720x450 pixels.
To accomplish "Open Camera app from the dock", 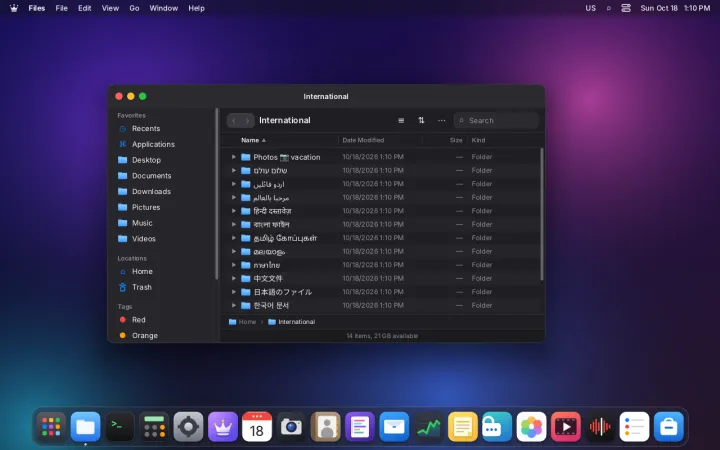I will (291, 427).
